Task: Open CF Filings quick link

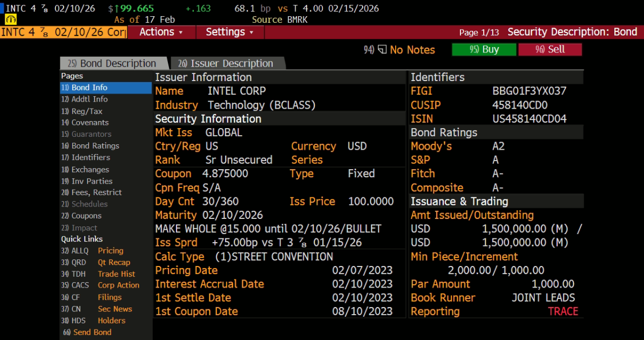Action: click(x=91, y=297)
